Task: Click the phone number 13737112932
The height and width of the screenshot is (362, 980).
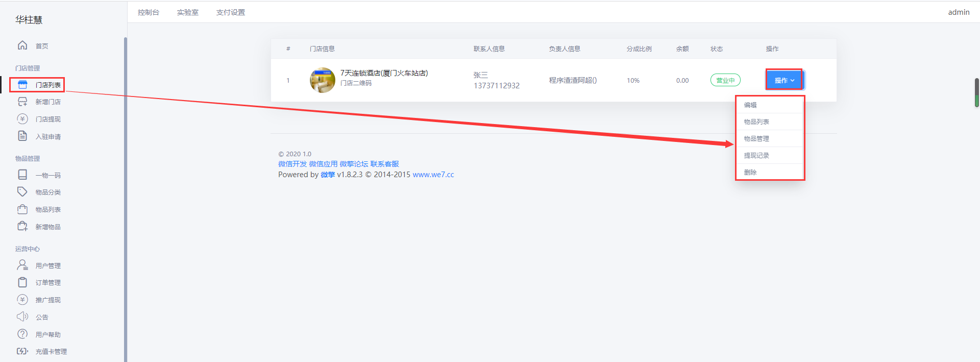Action: 497,86
